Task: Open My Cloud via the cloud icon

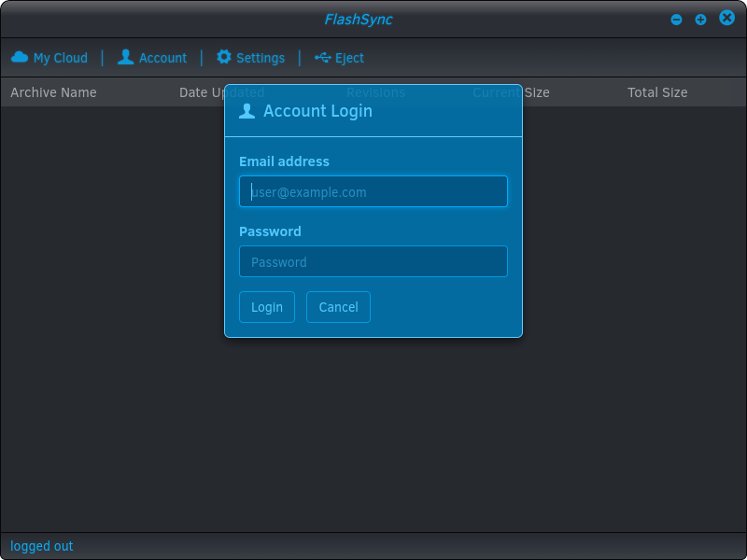Action: (x=21, y=57)
